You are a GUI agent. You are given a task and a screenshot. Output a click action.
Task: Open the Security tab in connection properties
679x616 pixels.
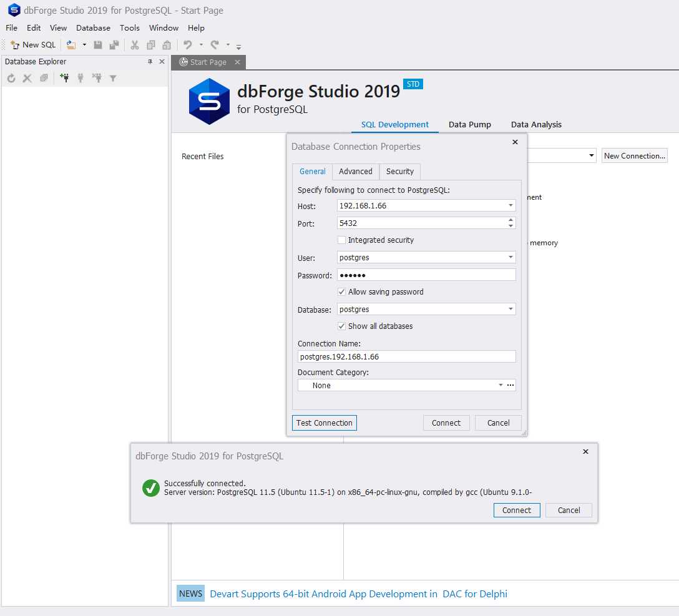click(399, 172)
